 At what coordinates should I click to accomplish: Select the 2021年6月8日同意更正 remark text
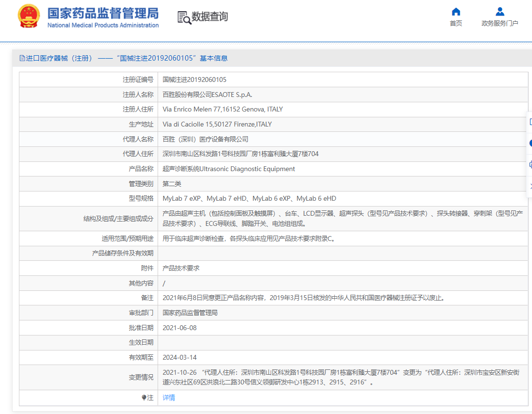(x=304, y=298)
